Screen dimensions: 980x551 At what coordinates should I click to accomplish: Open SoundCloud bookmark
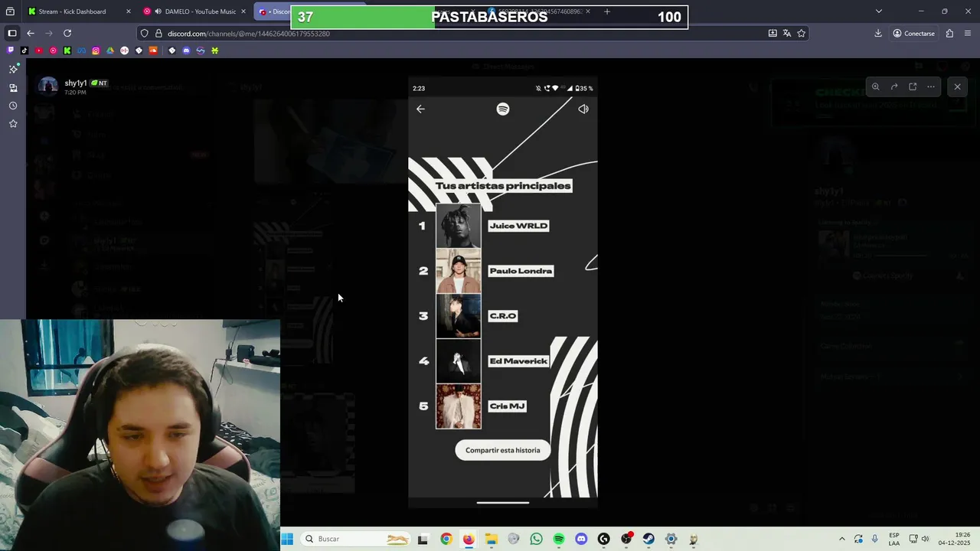pos(153,51)
